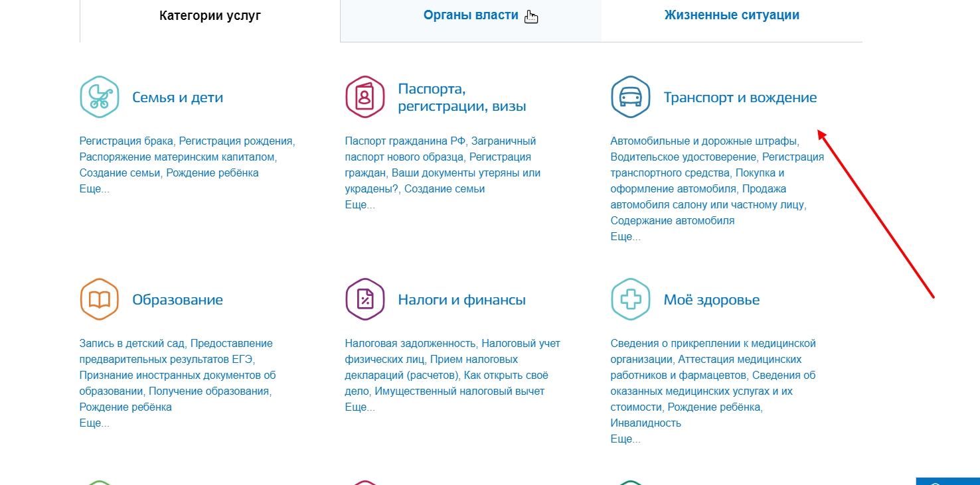Expand Еще... under Семья и дети
Screen dimensions: 980x485
point(94,189)
